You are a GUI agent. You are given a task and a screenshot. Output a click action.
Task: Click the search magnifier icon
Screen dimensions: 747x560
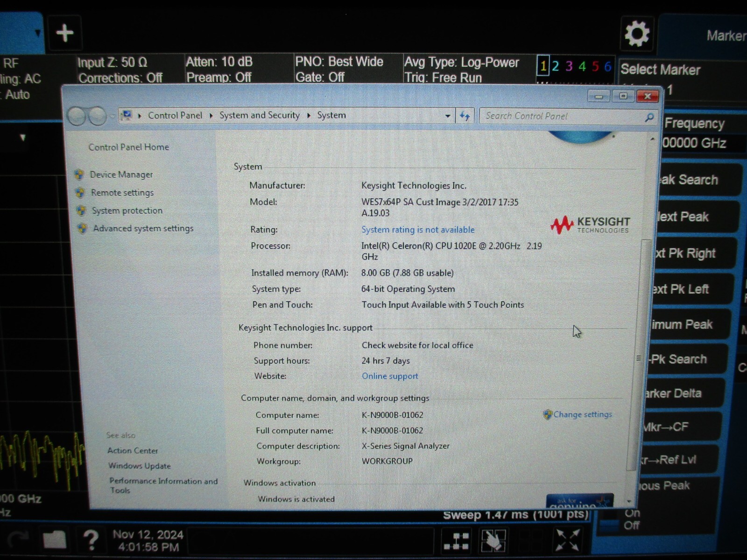[649, 117]
